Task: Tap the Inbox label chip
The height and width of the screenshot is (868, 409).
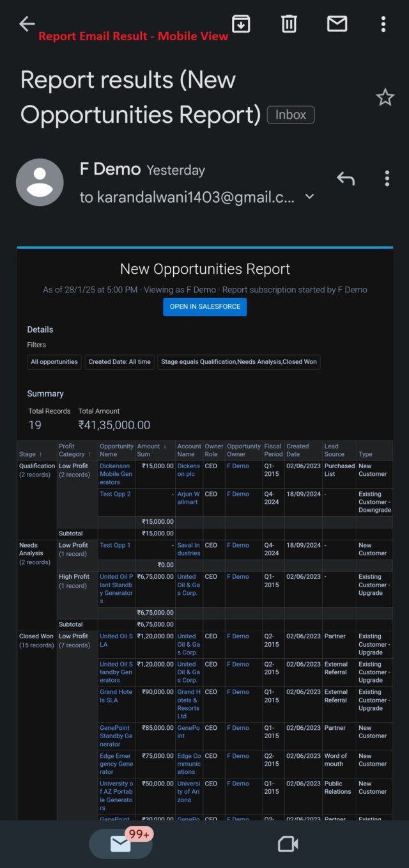Action: [291, 115]
